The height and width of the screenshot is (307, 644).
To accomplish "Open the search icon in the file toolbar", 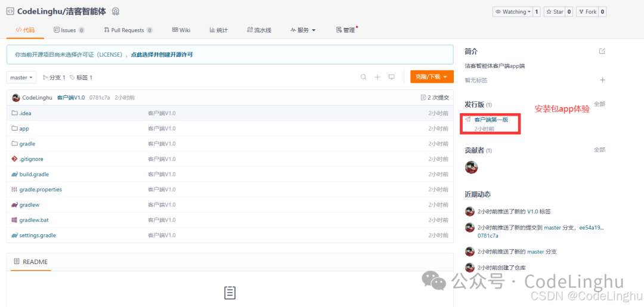I will pyautogui.click(x=364, y=77).
